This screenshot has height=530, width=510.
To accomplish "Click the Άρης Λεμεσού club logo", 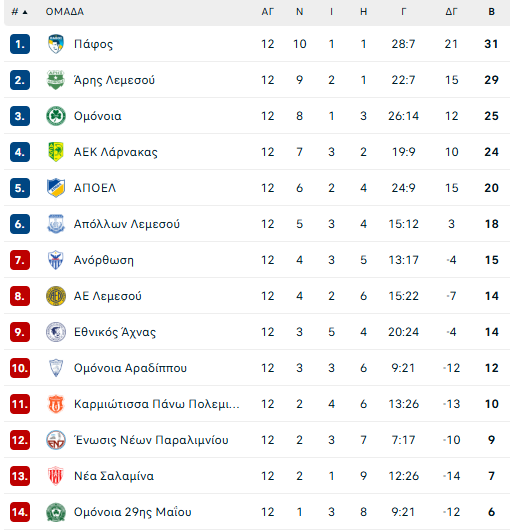I will (56, 80).
